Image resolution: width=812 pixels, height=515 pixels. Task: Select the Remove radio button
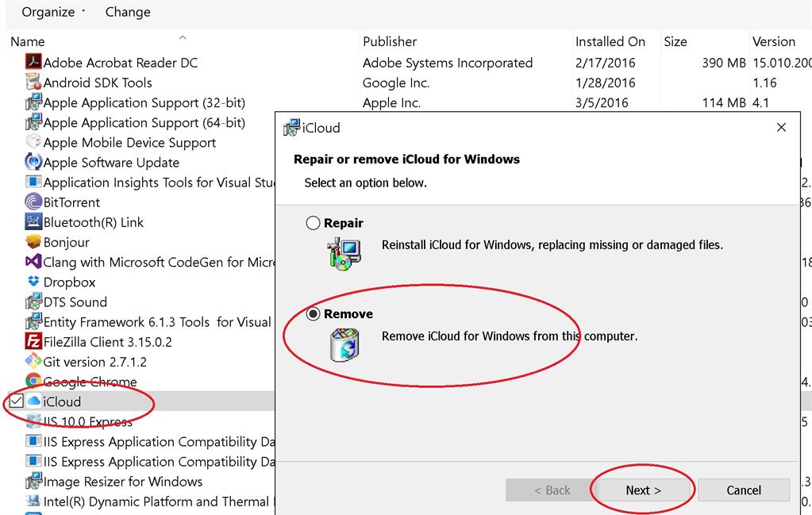point(314,314)
